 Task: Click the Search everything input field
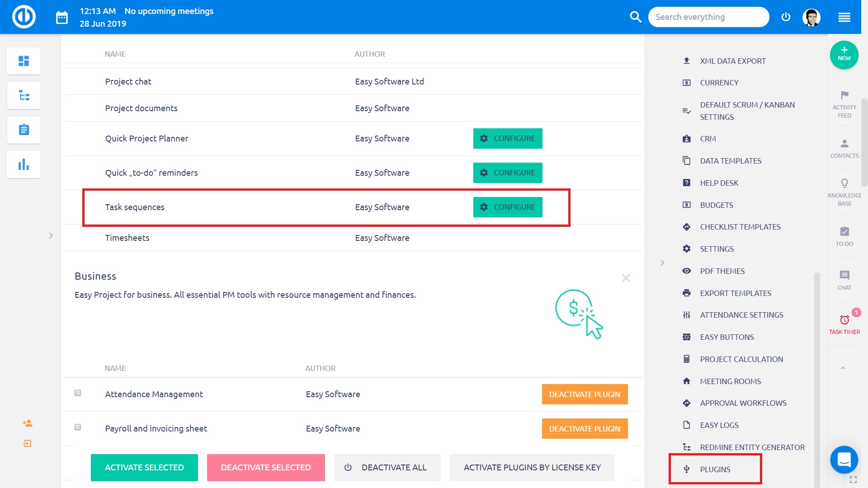click(708, 17)
